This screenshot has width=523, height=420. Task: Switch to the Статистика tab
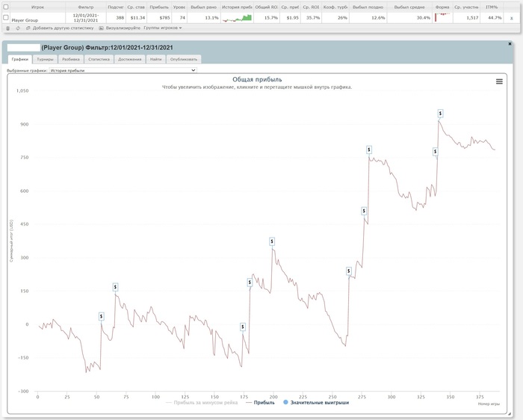click(99, 59)
